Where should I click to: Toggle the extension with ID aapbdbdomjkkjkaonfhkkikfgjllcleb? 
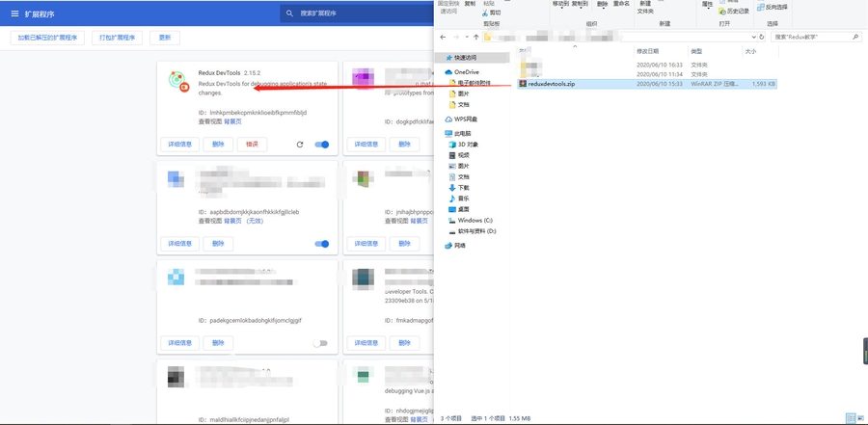[322, 244]
